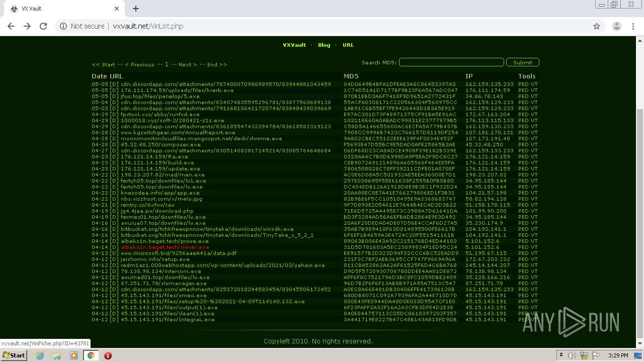644x362 pixels.
Task: Click the [D] link in the composer.exe row
Action: coord(114,144)
